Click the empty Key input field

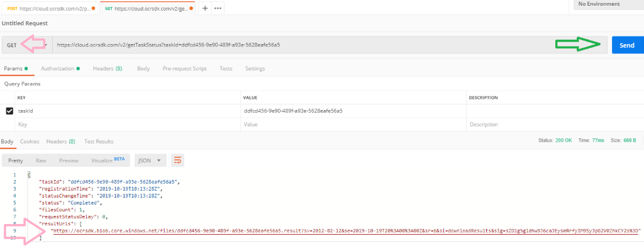127,125
